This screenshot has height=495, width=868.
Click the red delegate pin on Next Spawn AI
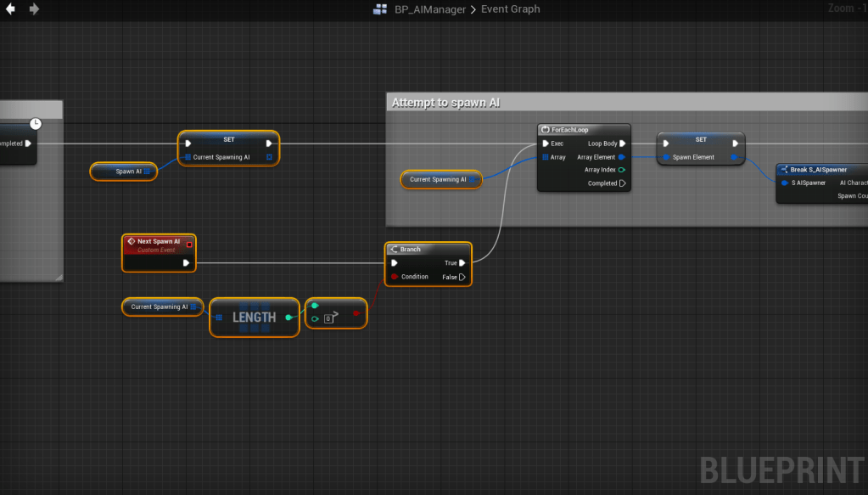coord(188,244)
